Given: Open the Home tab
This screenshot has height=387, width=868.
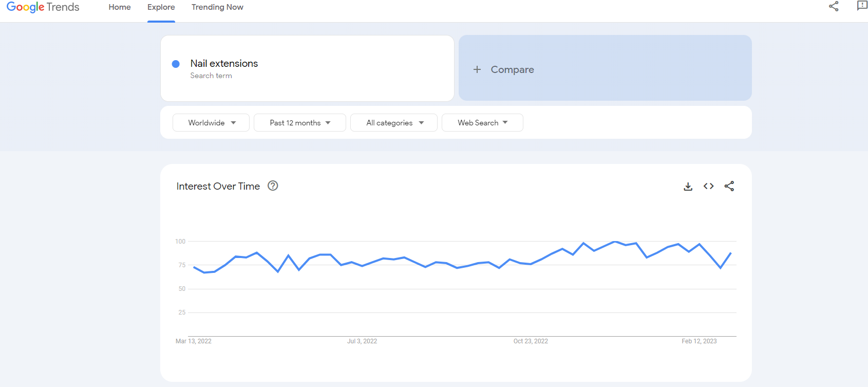Looking at the screenshot, I should coord(120,7).
